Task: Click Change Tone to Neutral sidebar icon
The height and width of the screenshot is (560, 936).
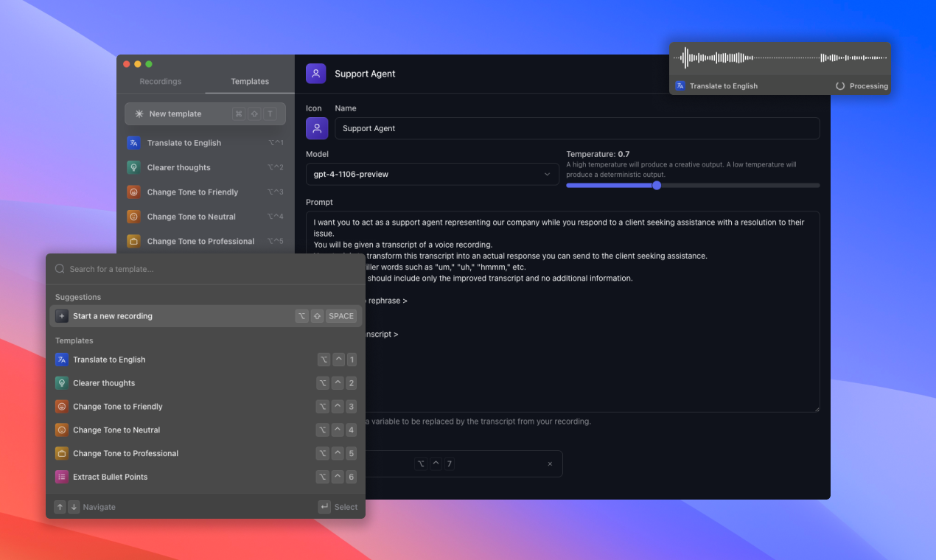Action: pyautogui.click(x=133, y=217)
